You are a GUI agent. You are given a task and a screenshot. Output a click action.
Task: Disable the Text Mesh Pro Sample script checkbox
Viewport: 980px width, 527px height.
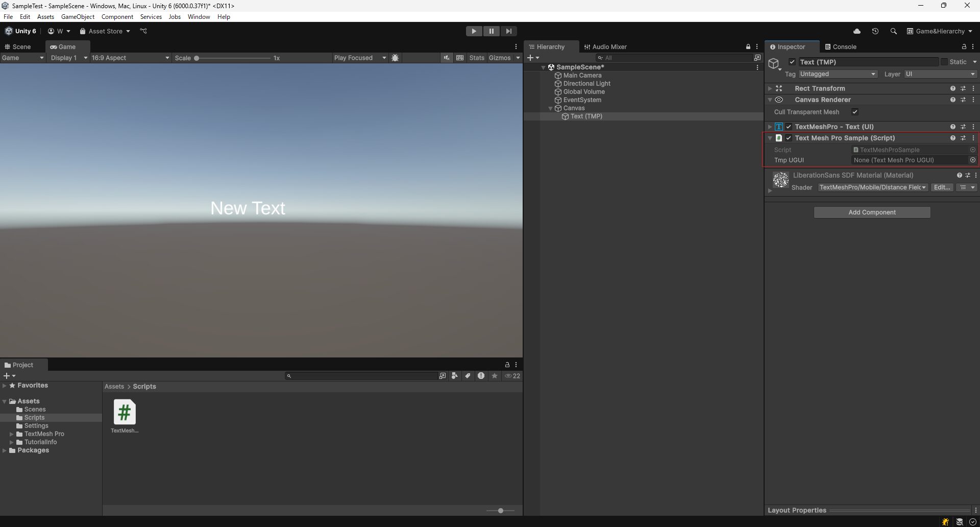coord(789,138)
